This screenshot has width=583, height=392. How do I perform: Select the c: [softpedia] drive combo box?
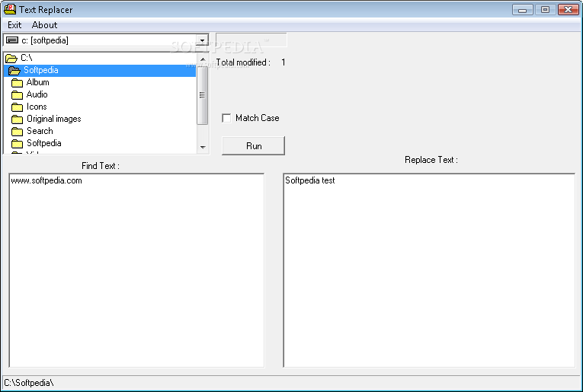click(x=106, y=40)
